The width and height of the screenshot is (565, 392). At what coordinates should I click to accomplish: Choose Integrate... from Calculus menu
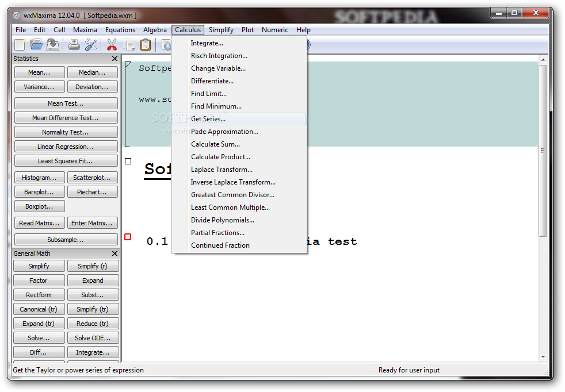[x=239, y=43]
